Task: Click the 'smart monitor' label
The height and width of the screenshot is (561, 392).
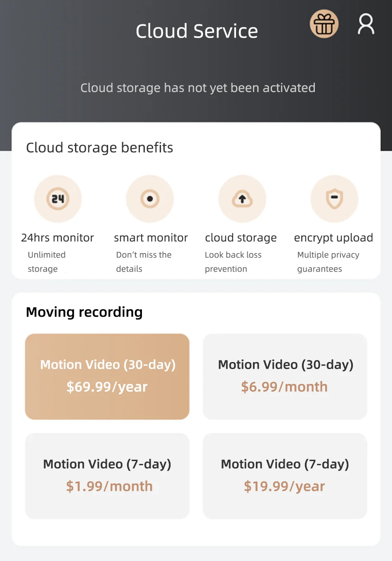Action: 151,238
